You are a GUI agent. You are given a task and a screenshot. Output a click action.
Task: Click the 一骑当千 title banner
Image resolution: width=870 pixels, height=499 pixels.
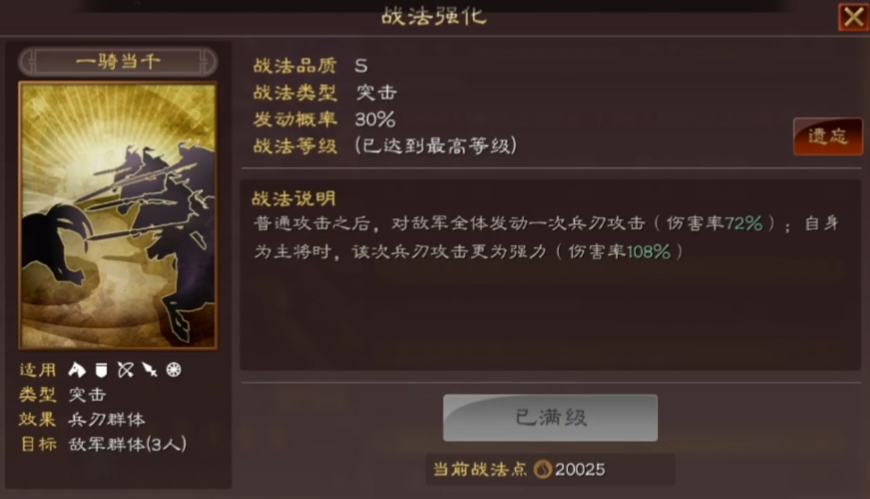pos(118,62)
